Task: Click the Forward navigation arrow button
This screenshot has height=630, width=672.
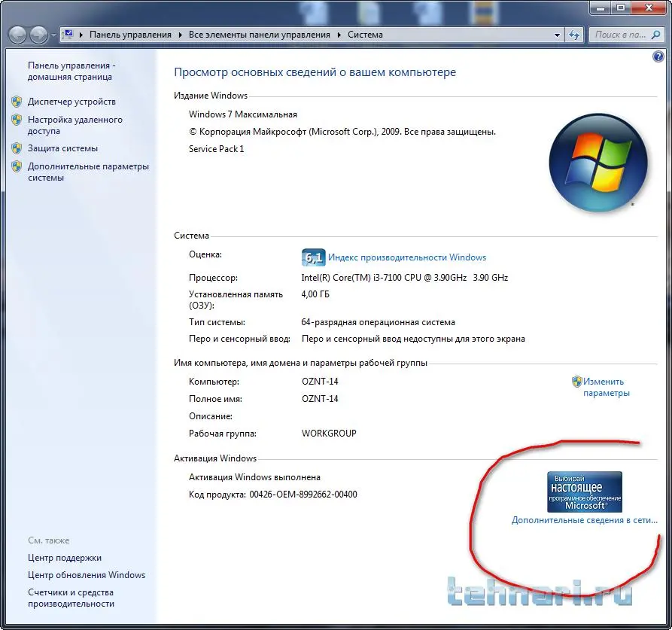Action: point(38,35)
